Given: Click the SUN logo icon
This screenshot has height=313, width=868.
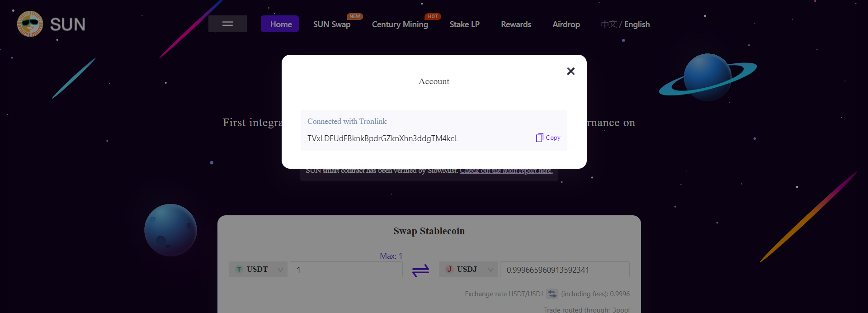Looking at the screenshot, I should point(30,24).
